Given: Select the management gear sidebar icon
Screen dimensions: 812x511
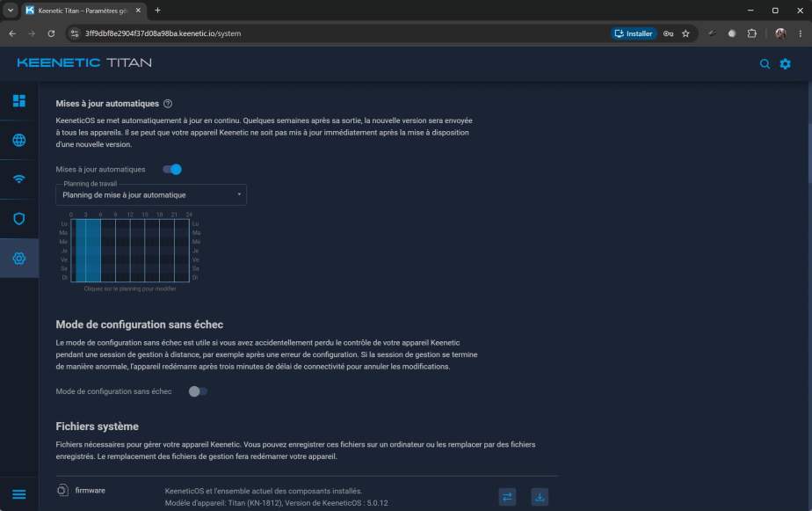Looking at the screenshot, I should pyautogui.click(x=19, y=258).
